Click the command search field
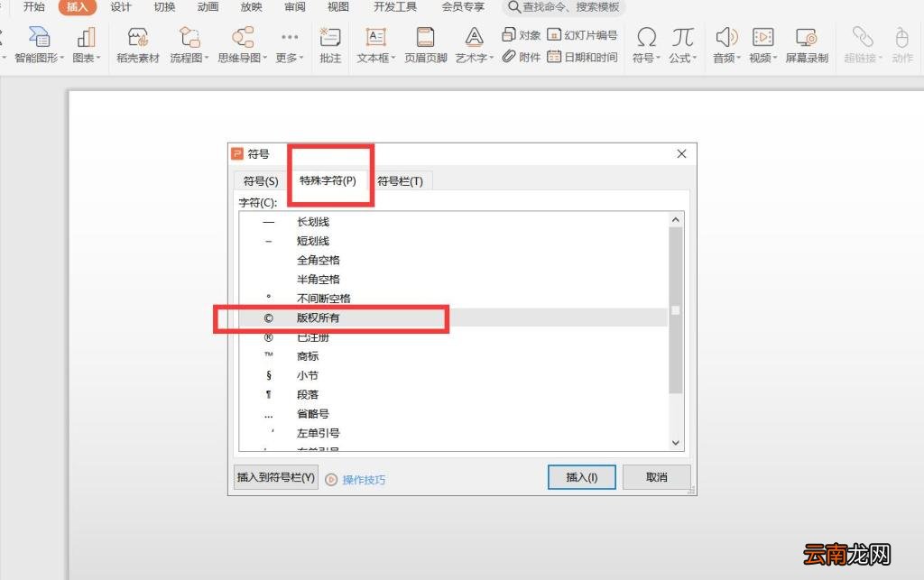 click(x=564, y=7)
